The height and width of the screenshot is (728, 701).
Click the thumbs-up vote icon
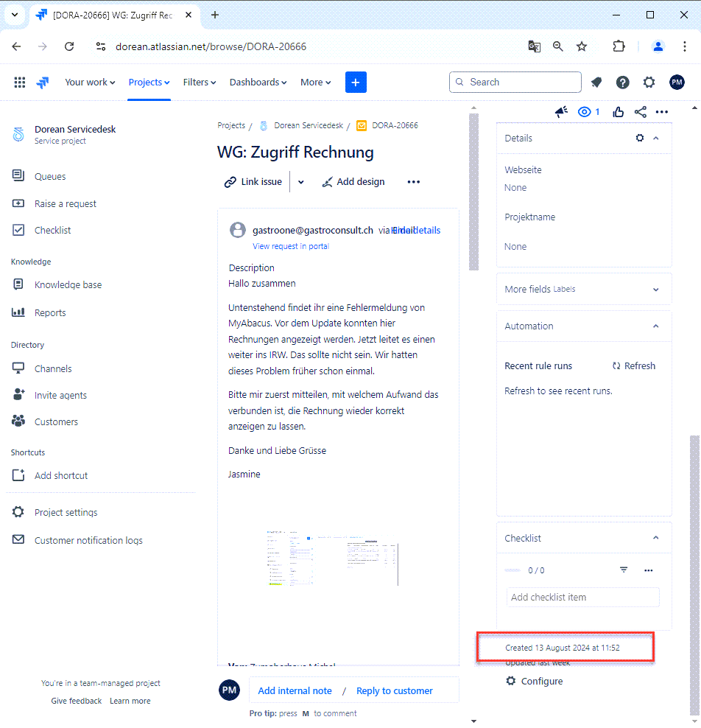[618, 112]
